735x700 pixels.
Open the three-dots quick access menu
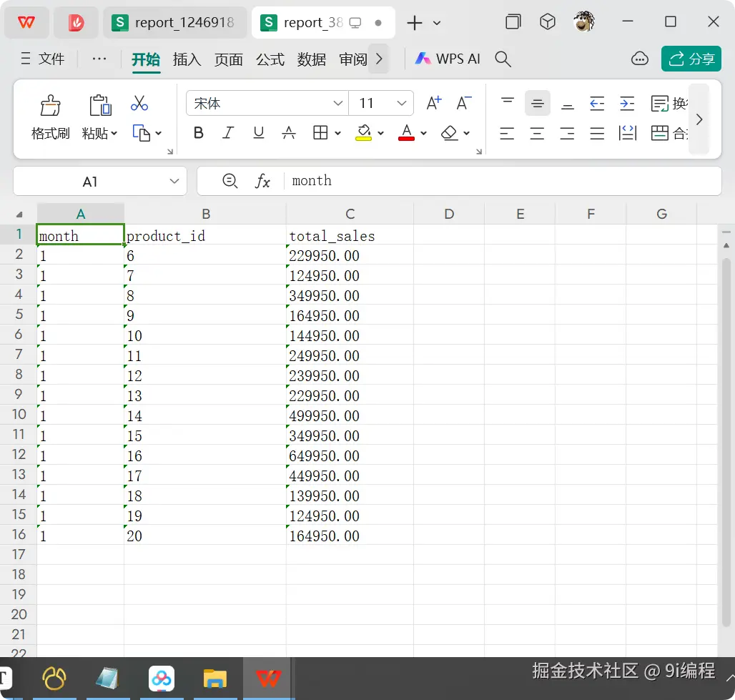pyautogui.click(x=99, y=59)
